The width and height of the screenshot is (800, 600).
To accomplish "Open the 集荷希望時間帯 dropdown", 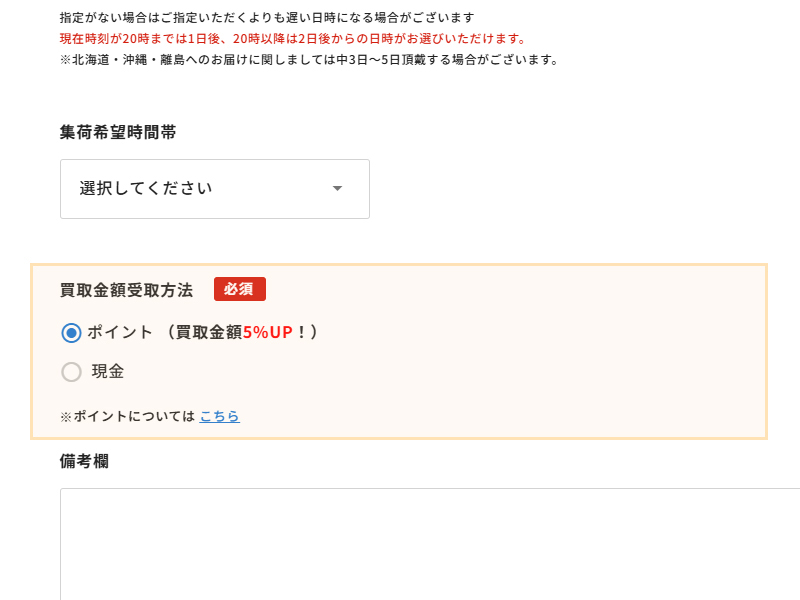I will point(214,189).
